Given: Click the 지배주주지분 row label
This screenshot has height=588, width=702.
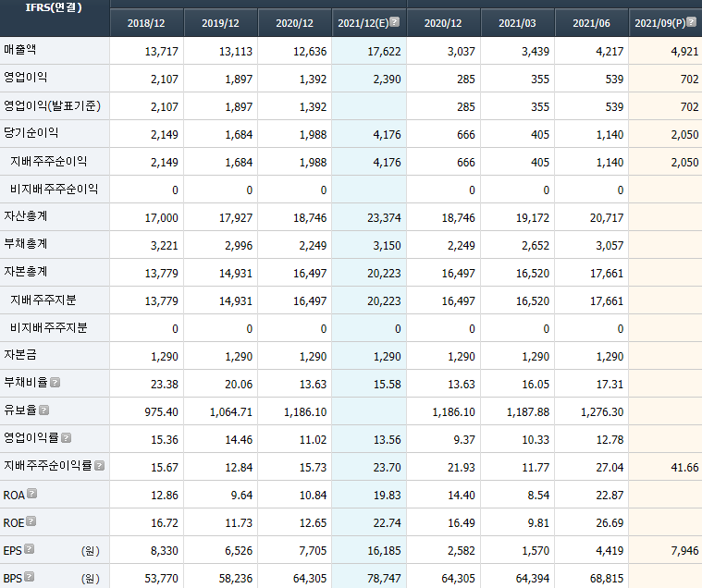Looking at the screenshot, I should pyautogui.click(x=43, y=300).
